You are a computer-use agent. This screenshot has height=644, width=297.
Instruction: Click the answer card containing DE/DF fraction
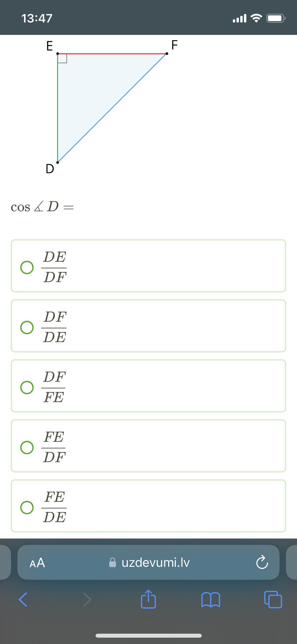pyautogui.click(x=148, y=266)
